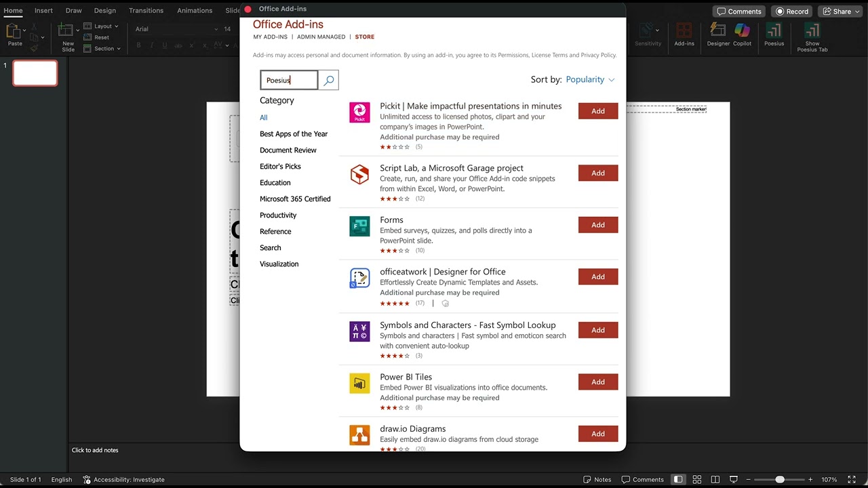Select the Best Apps of the Year category
This screenshot has width=868, height=488.
[x=294, y=134]
